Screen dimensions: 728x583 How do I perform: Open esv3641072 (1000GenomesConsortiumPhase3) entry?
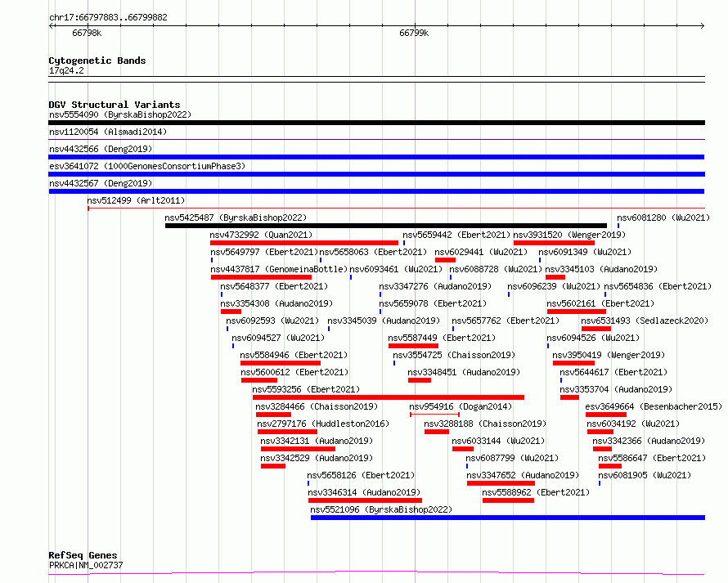(x=147, y=166)
